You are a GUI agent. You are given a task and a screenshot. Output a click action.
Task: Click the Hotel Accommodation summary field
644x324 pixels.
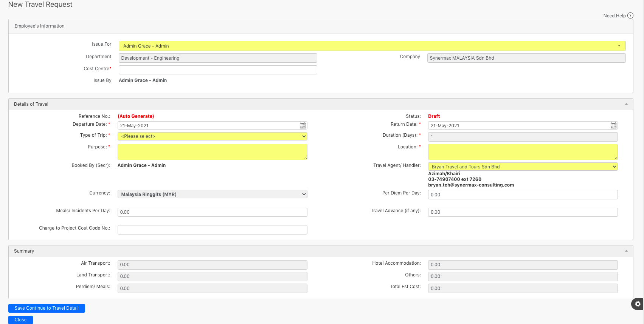[x=523, y=265]
